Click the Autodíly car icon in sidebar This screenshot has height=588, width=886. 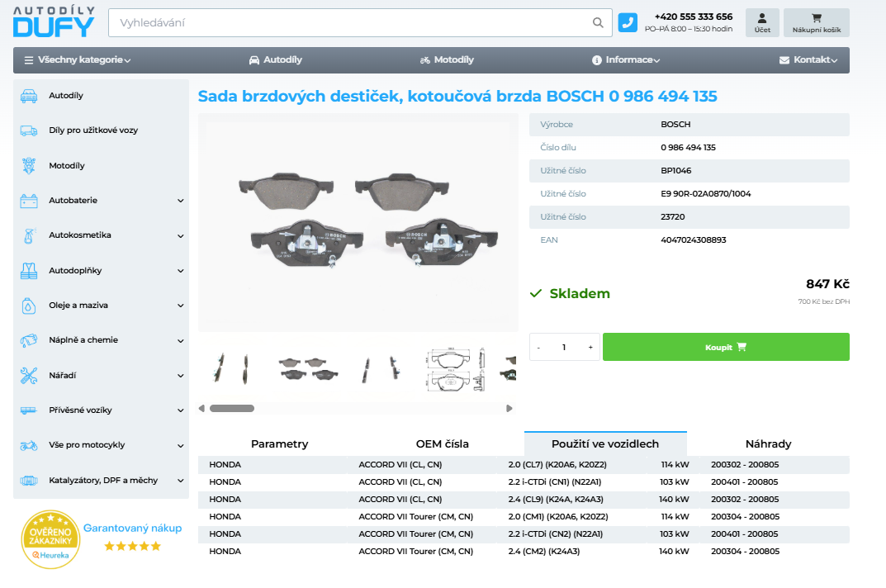pos(29,96)
